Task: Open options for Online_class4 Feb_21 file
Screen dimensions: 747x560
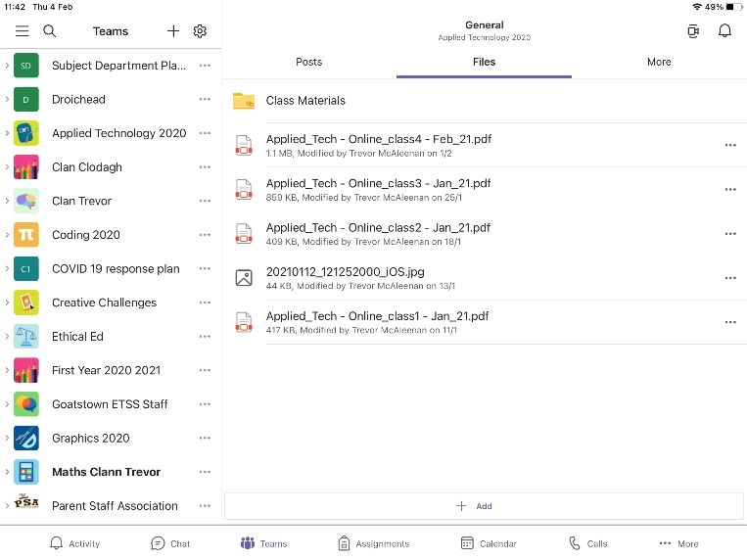Action: 729,145
